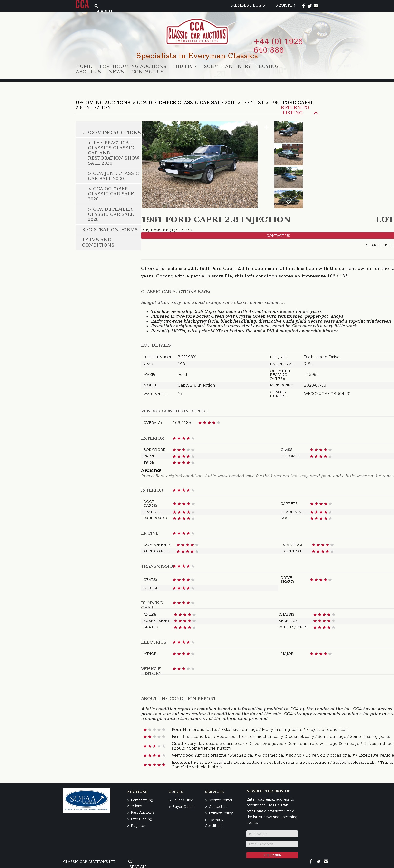
Task: Open TERMS AND CONDITIONS sidebar link
Action: (x=98, y=242)
